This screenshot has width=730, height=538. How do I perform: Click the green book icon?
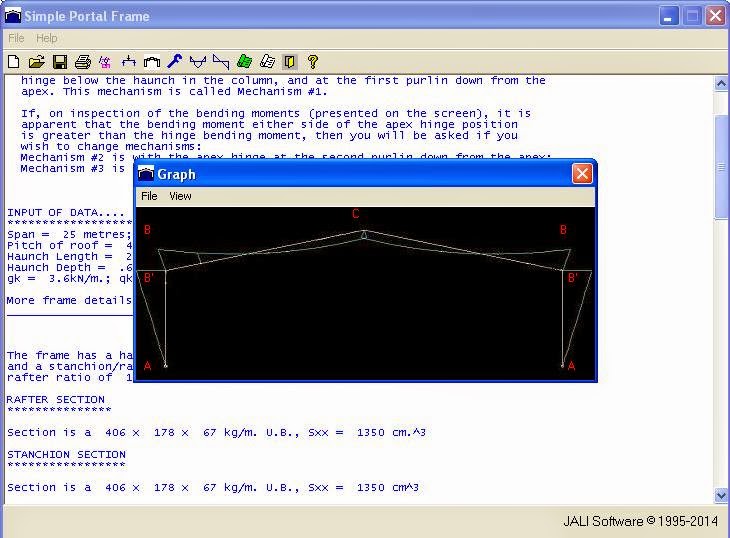click(x=244, y=62)
